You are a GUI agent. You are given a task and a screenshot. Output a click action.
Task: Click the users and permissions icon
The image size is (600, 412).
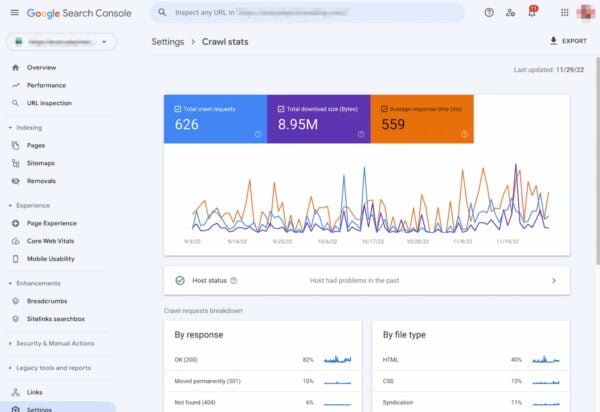coord(510,12)
